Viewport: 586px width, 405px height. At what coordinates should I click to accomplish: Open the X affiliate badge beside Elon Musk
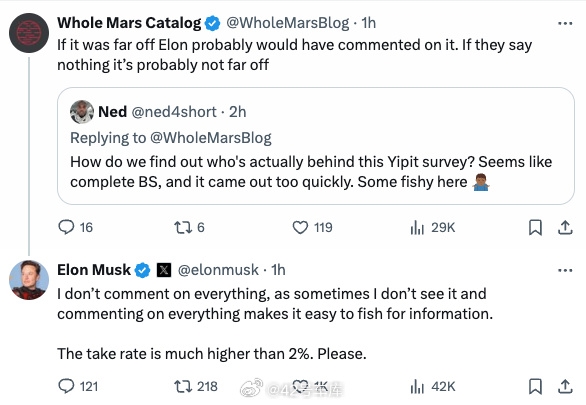pyautogui.click(x=164, y=270)
